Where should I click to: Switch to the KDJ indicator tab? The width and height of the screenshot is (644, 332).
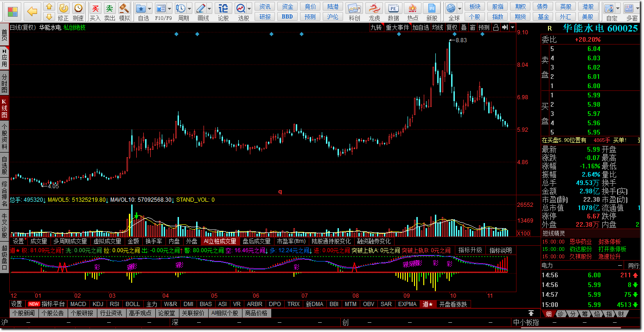[98, 304]
